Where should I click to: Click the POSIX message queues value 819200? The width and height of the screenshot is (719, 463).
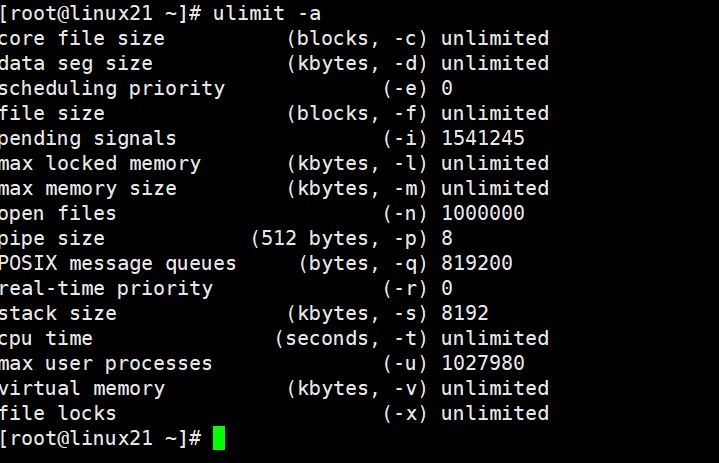pos(477,263)
